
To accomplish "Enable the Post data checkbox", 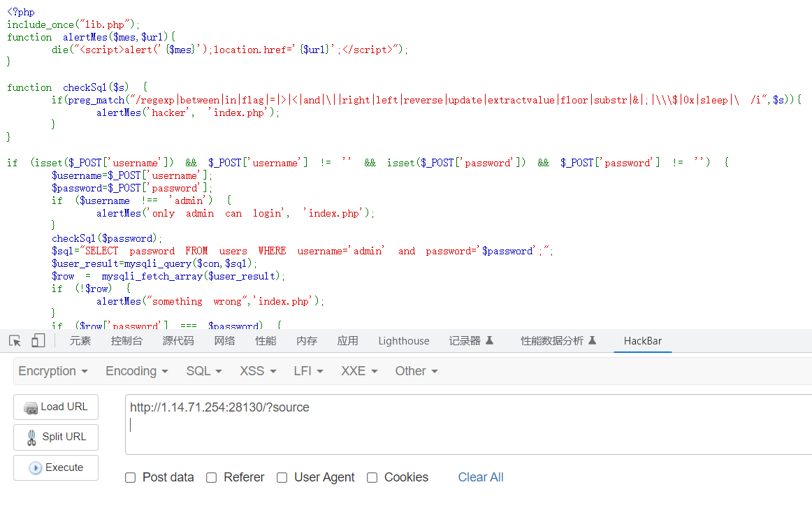I will coord(131,477).
